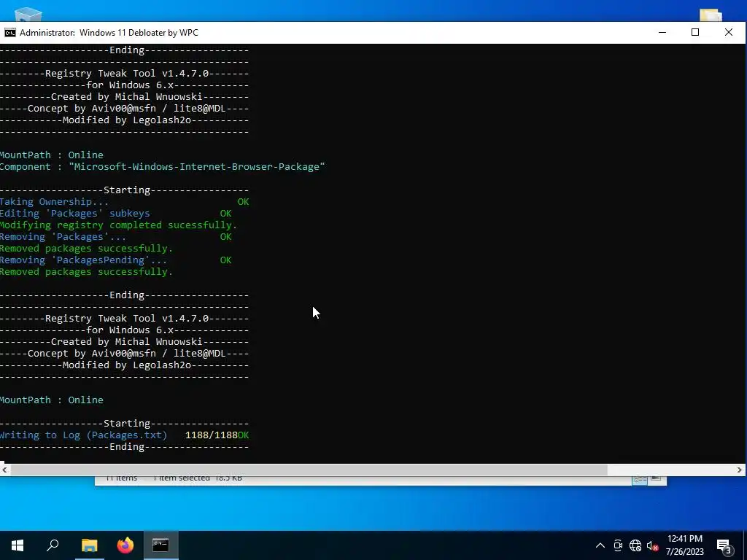Screen dimensions: 747x560
Task: Click "Taking Ownership..." line
Action: click(x=54, y=201)
